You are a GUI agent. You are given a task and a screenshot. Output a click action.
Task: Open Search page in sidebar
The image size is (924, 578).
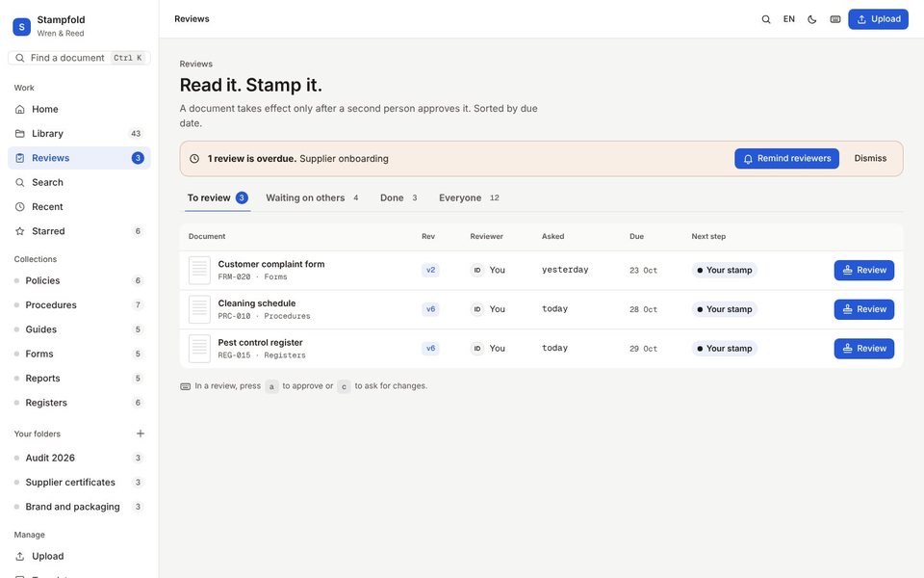(x=79, y=182)
